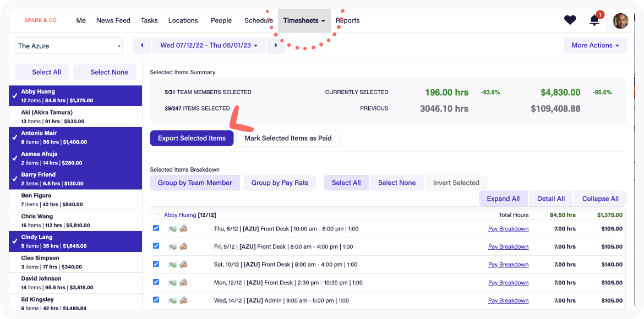Open The Azure location dropdown
This screenshot has height=319, width=644.
click(x=68, y=46)
